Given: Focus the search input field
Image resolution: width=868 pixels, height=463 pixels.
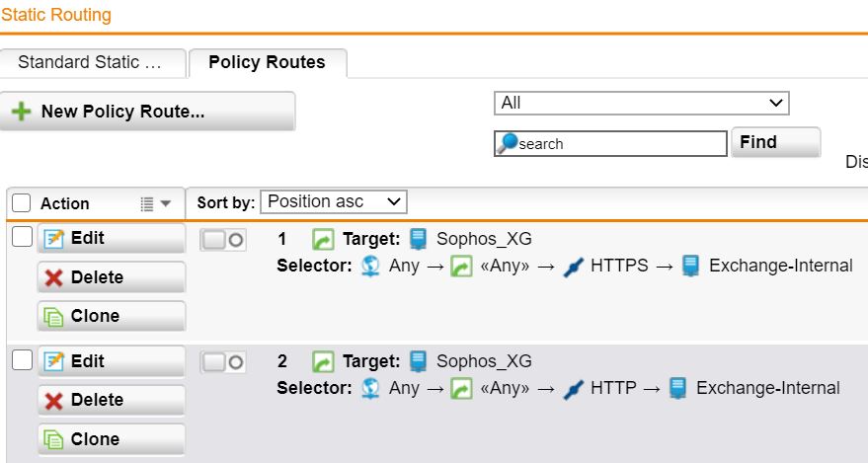Looking at the screenshot, I should click(x=610, y=144).
